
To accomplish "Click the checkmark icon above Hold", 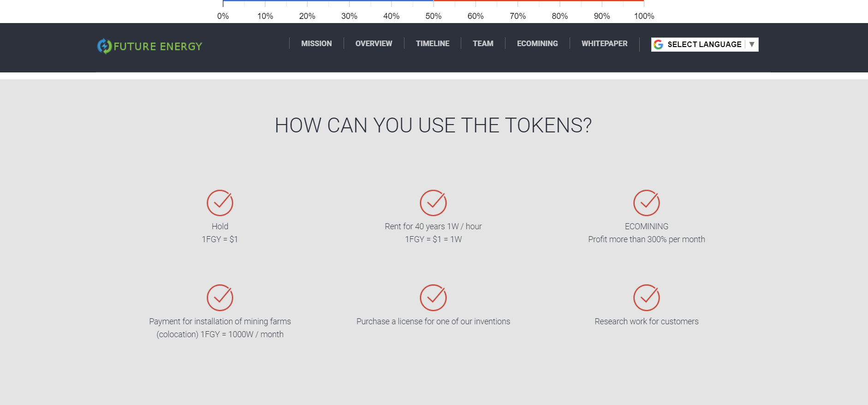I will pyautogui.click(x=220, y=202).
